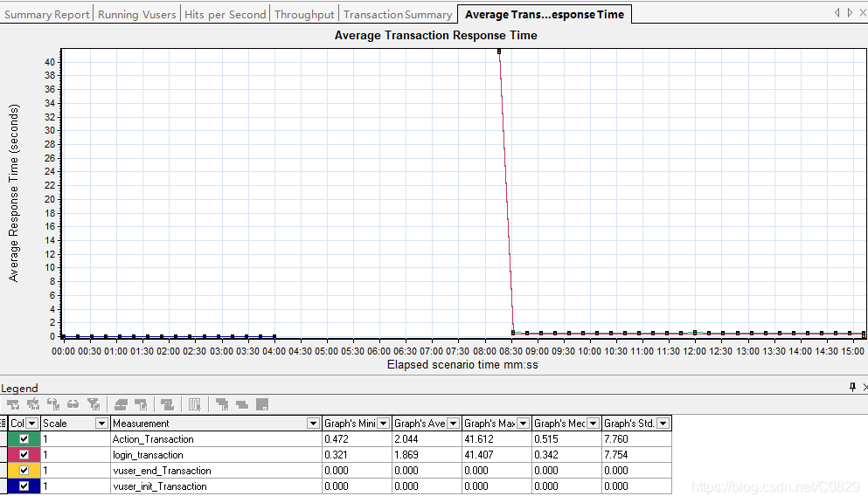This screenshot has height=503, width=868.
Task: Open the Transaction Summary tab
Action: click(398, 14)
